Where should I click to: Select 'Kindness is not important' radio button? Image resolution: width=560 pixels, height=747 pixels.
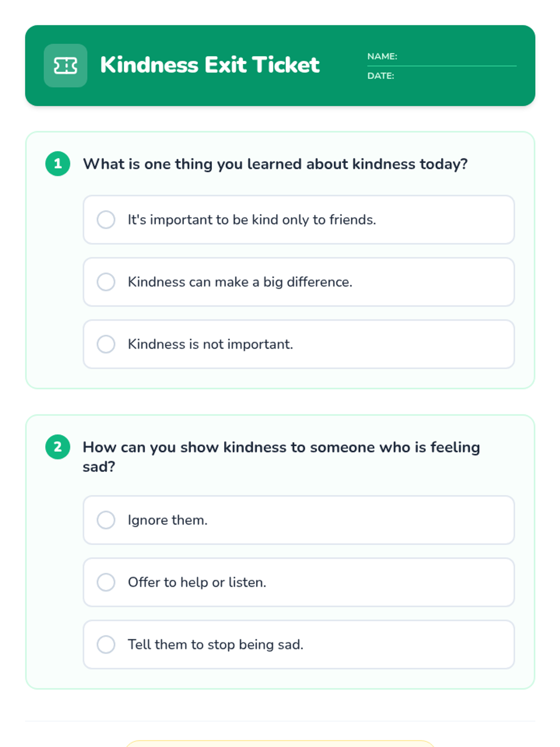pos(106,344)
